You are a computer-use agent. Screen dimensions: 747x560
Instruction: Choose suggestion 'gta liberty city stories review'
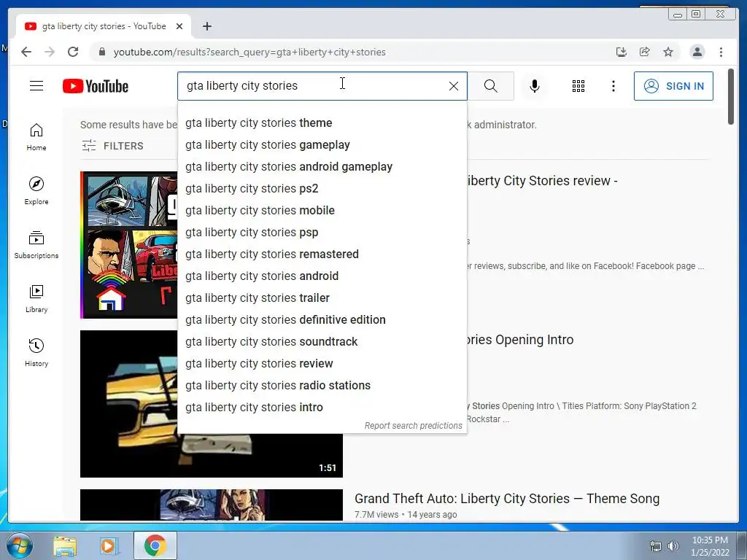click(x=322, y=364)
